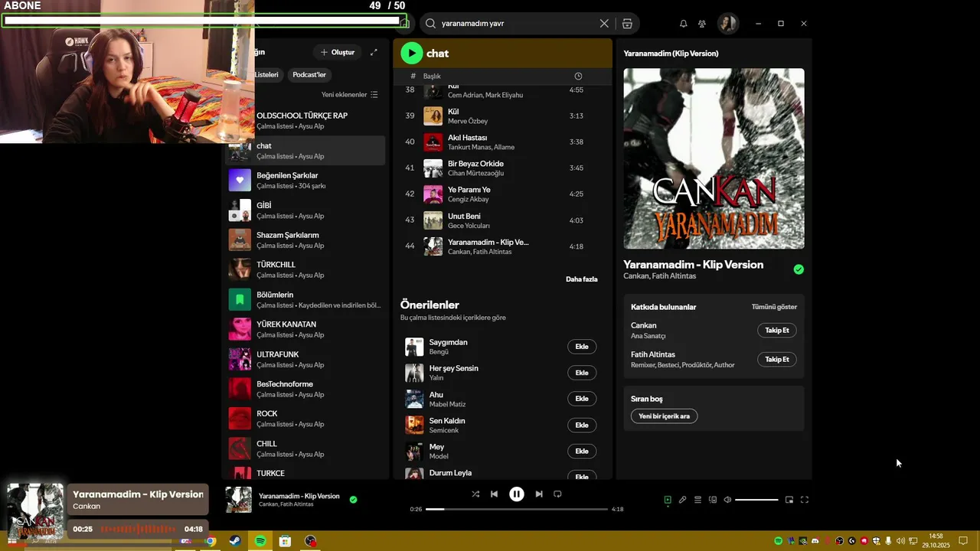
Task: Clear the search field text
Action: tap(604, 24)
